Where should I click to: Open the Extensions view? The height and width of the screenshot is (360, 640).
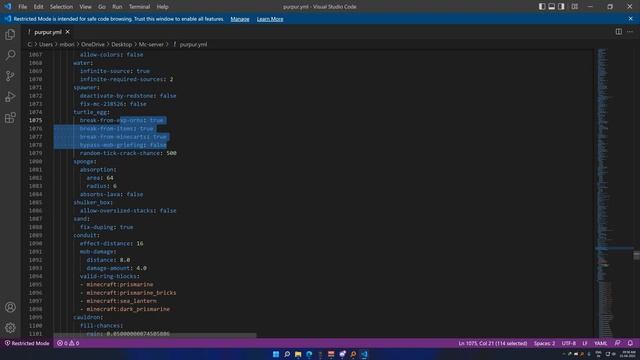pyautogui.click(x=10, y=118)
